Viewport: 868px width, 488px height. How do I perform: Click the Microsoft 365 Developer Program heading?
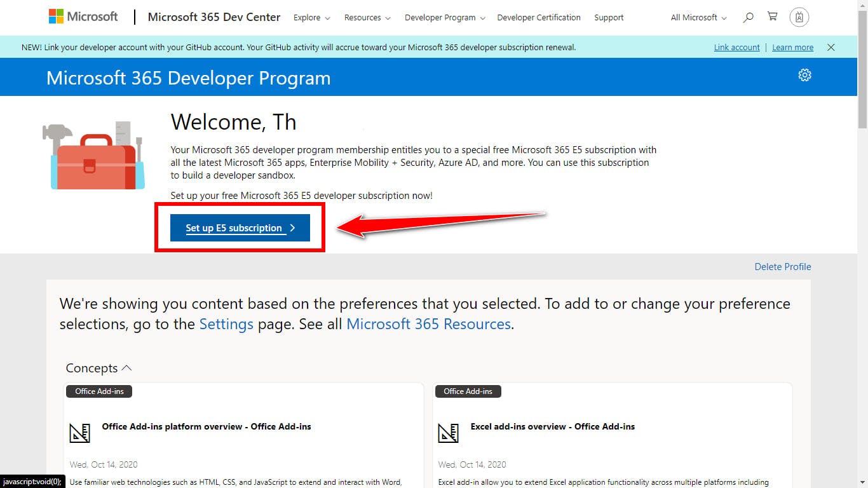point(188,78)
